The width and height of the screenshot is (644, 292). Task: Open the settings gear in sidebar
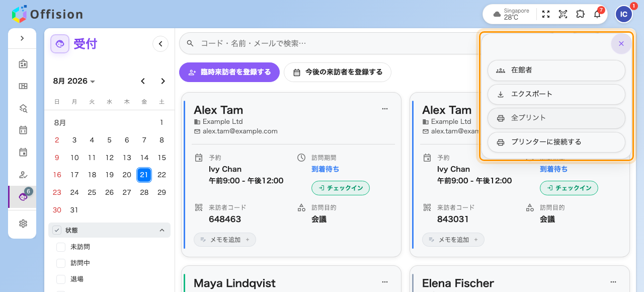click(23, 224)
